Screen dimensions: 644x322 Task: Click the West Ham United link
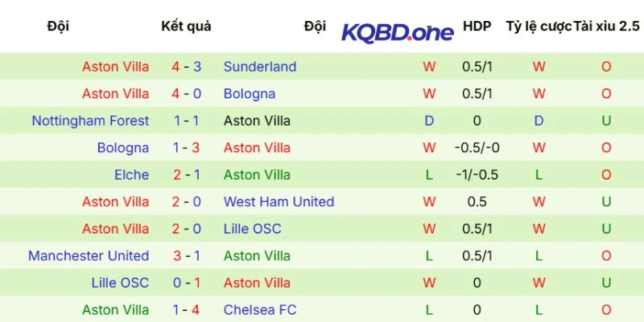click(279, 202)
